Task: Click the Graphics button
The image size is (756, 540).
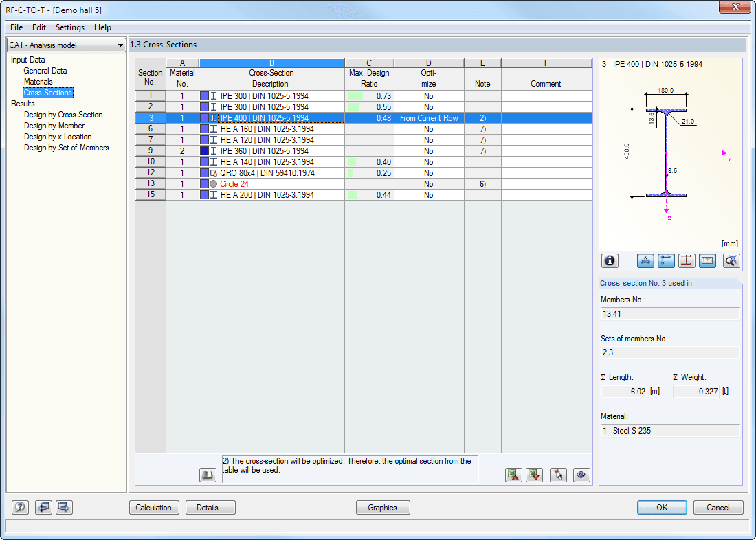Action: click(383, 508)
